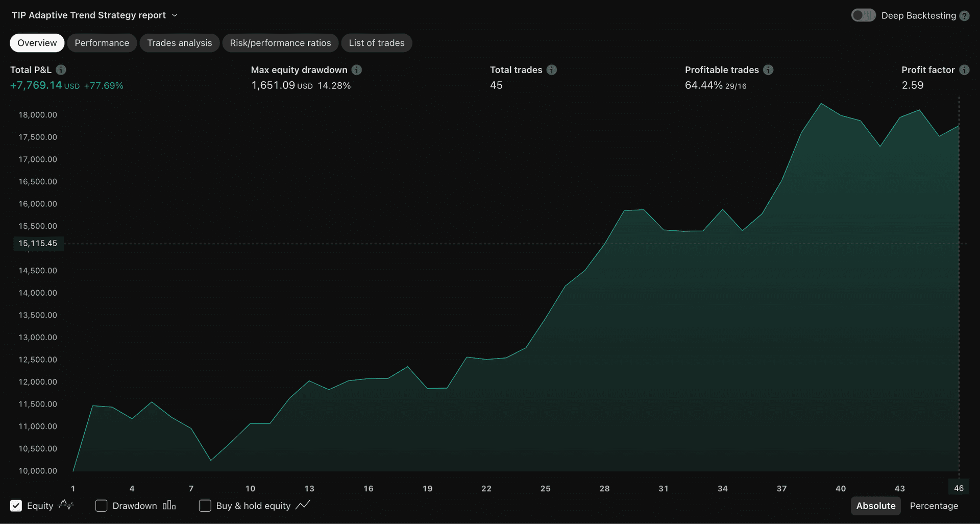Click the Total P&L info icon

(61, 69)
